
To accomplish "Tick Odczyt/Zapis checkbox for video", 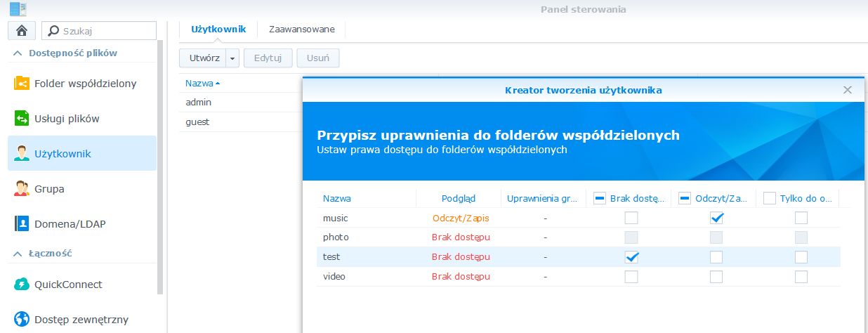I will [716, 277].
